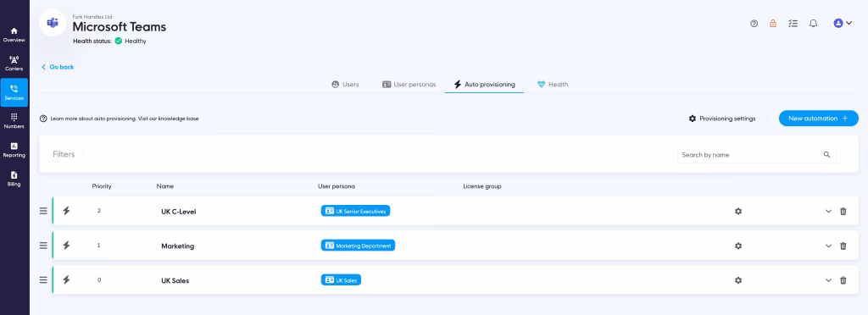
Task: Focus the Search by name field
Action: (756, 155)
